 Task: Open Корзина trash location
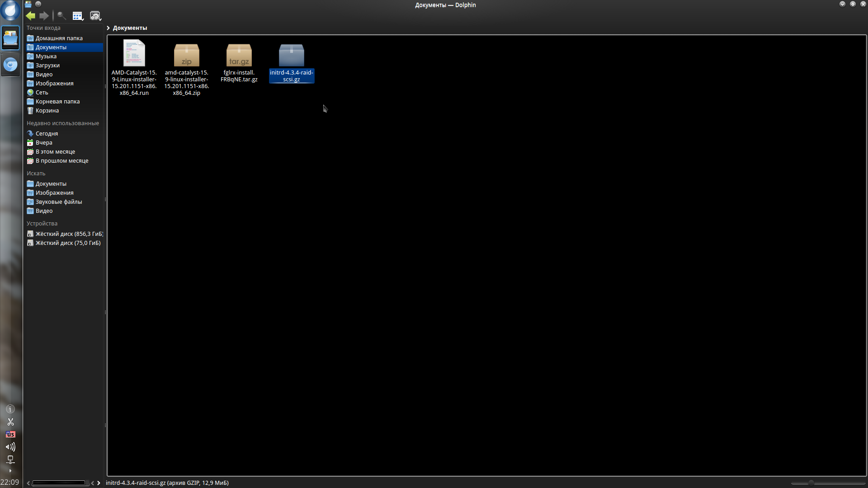pos(47,111)
